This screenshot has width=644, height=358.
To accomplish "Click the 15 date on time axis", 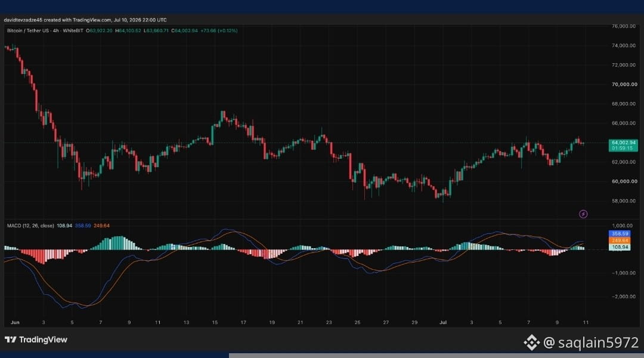I will [215, 323].
